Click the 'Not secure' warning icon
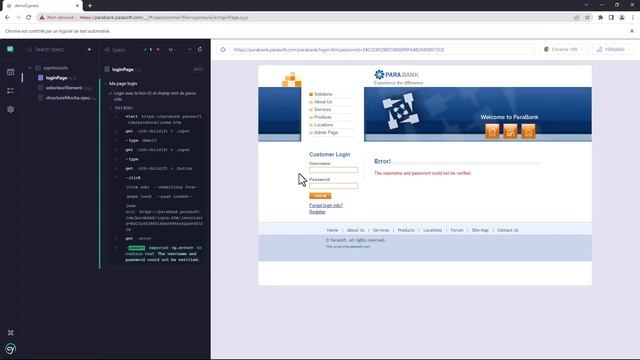Screen dimensions: 640x360 (x=42, y=18)
